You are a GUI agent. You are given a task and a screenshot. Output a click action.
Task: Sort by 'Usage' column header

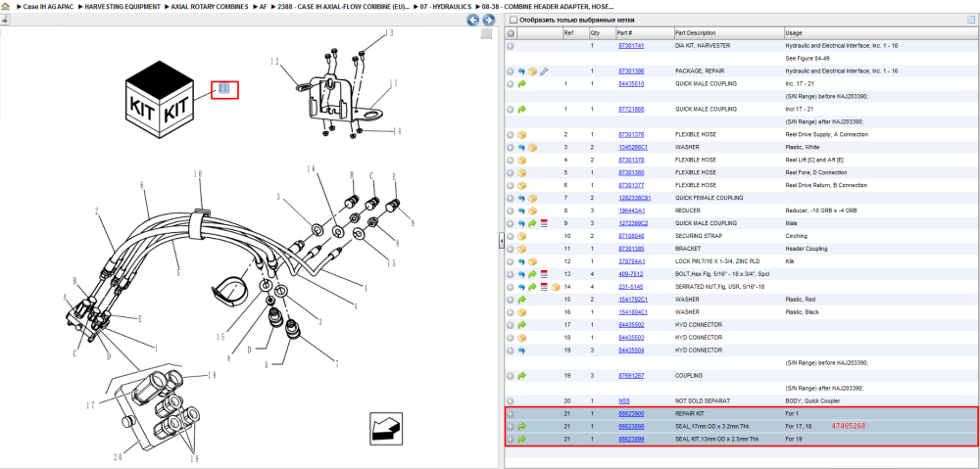[x=794, y=32]
